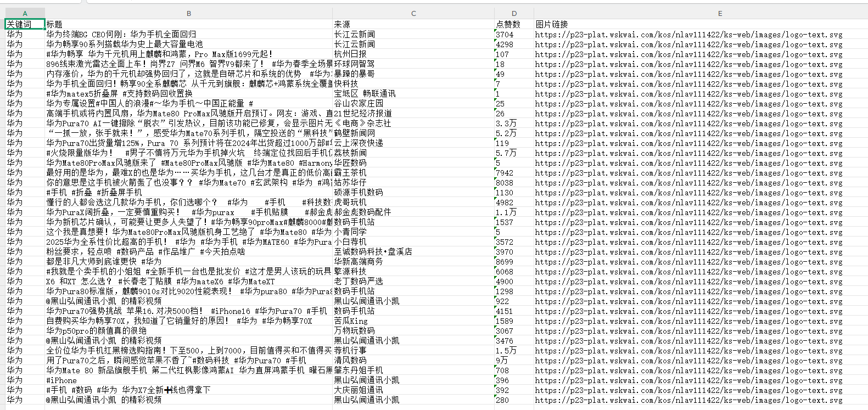Select source cell 郝金彪数码配件

coord(413,212)
